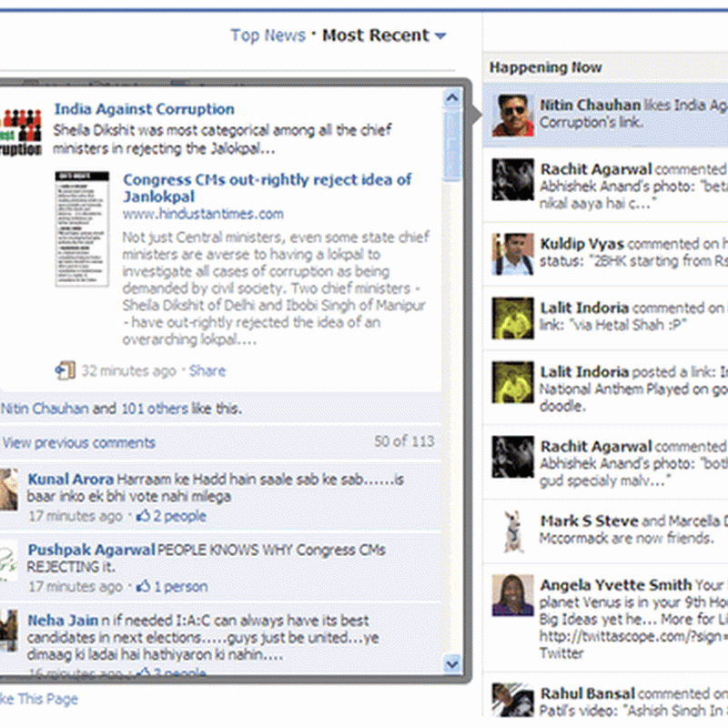Open Kuldip Vyas ticker name
728x728 pixels.
pyautogui.click(x=582, y=244)
